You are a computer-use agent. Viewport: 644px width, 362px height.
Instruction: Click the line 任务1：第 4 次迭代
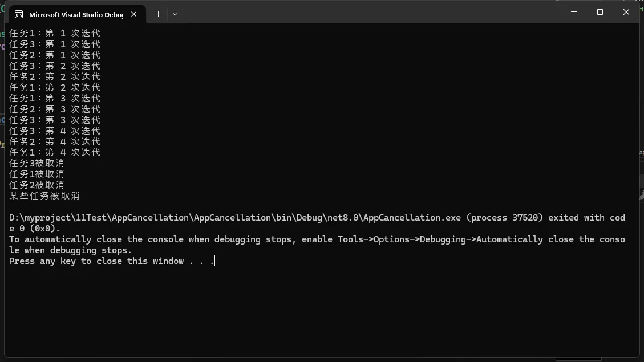pyautogui.click(x=55, y=152)
